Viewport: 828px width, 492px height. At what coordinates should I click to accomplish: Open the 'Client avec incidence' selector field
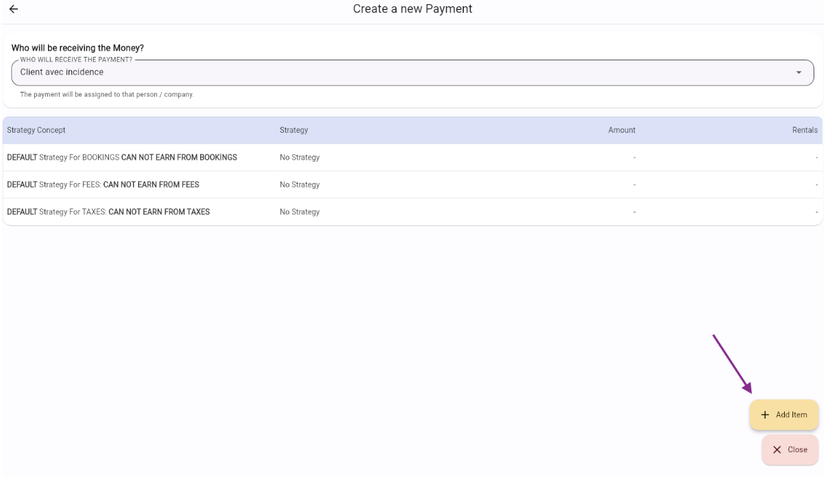tap(400, 73)
